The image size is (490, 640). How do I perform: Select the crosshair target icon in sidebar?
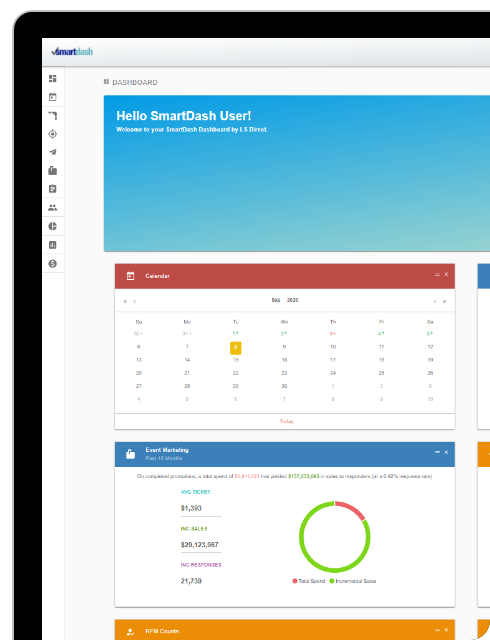(53, 134)
